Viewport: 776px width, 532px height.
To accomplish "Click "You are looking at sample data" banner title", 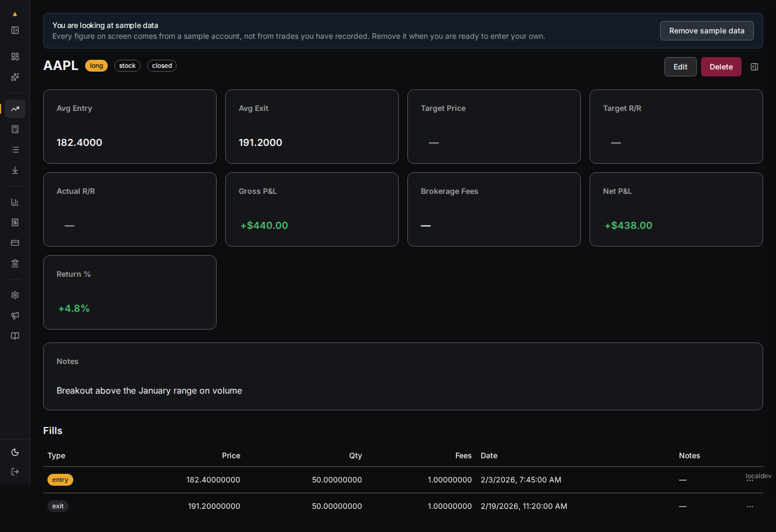I will (x=105, y=25).
